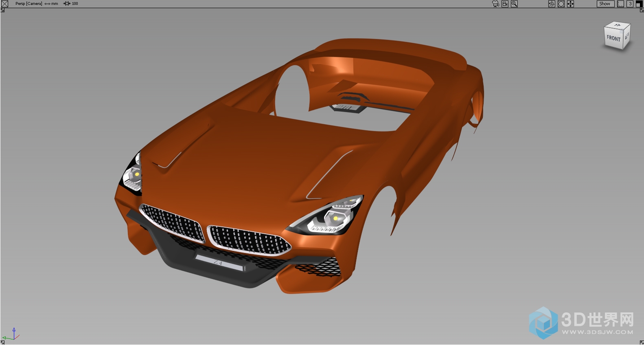Screen dimensions: 644x345
Task: Click the pan move arrows icon
Action: click(x=571, y=4)
